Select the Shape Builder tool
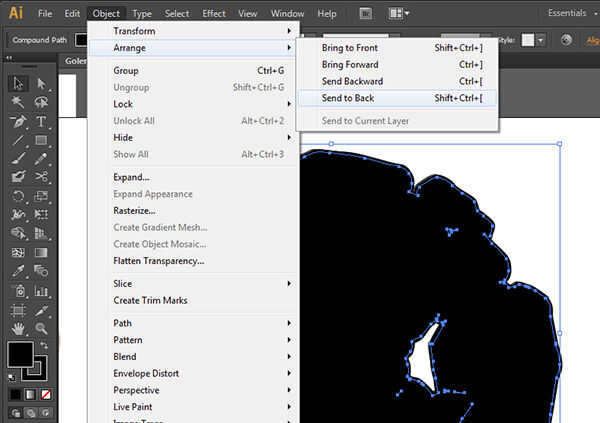The image size is (600, 423). [x=18, y=233]
